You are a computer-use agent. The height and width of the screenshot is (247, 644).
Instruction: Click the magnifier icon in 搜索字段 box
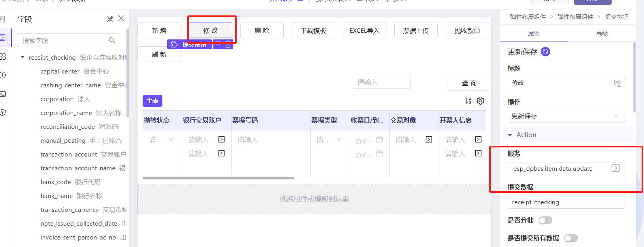click(112, 40)
